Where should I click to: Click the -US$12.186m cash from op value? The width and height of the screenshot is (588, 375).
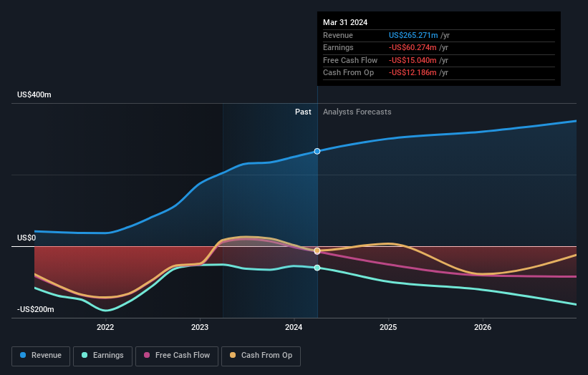pyautogui.click(x=413, y=73)
